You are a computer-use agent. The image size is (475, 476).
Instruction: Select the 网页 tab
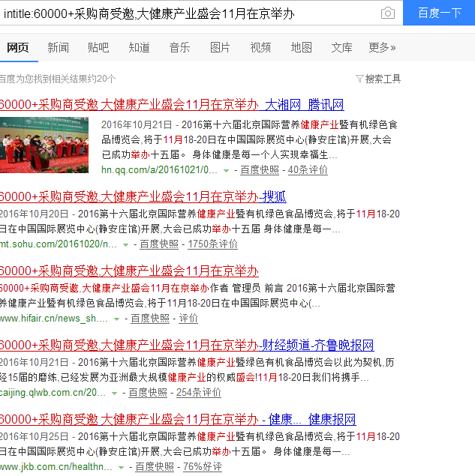(x=18, y=48)
